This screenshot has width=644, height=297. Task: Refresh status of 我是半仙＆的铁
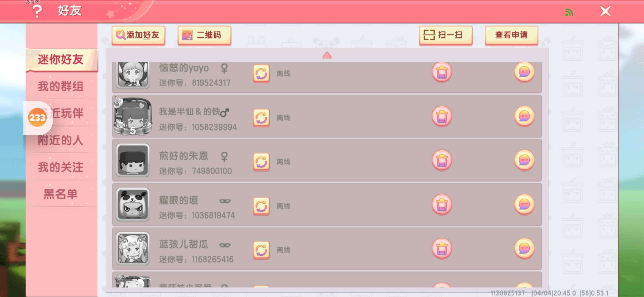tap(261, 118)
